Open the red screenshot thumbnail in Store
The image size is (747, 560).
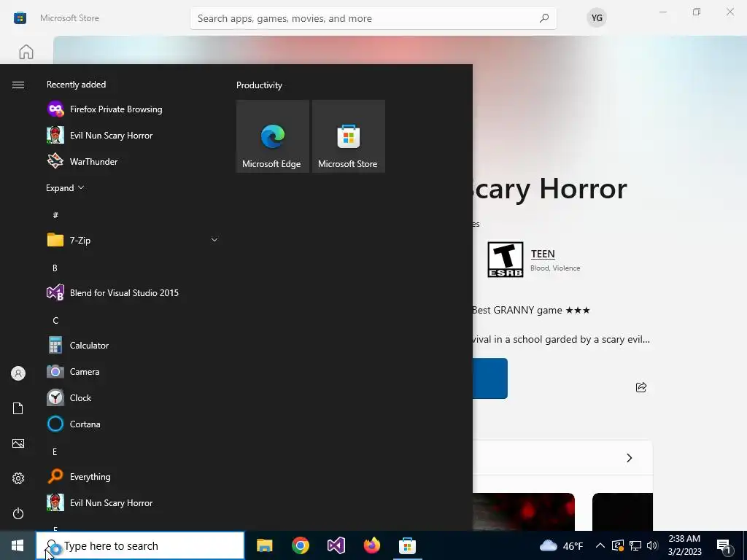[x=524, y=512]
